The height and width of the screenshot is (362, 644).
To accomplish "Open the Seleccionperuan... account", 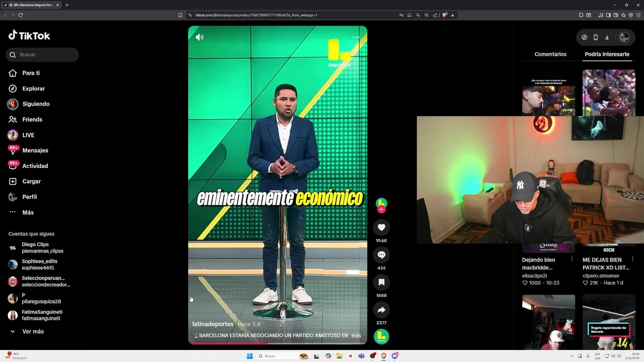I will tap(39, 282).
